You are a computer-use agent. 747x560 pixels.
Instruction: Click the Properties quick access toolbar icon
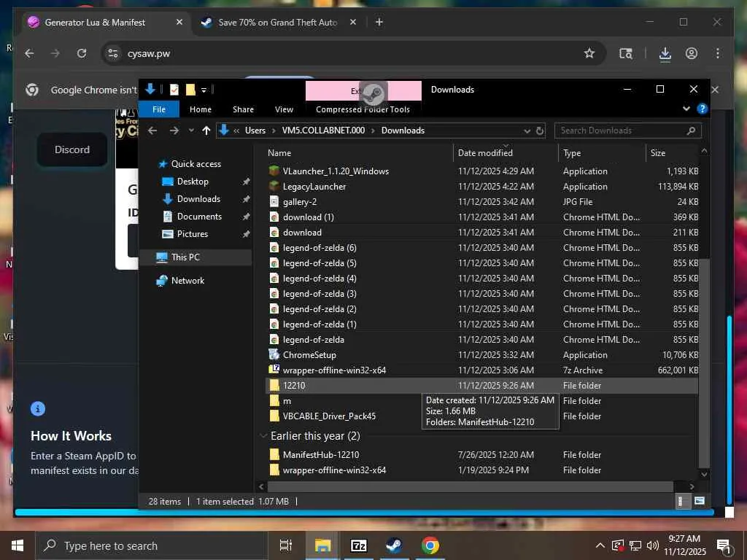pyautogui.click(x=174, y=90)
